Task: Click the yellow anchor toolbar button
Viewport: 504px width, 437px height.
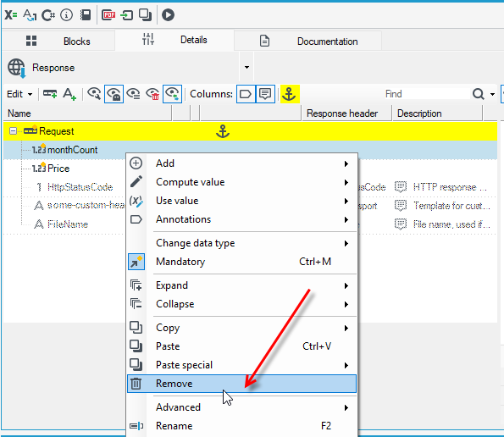Action: pyautogui.click(x=290, y=94)
